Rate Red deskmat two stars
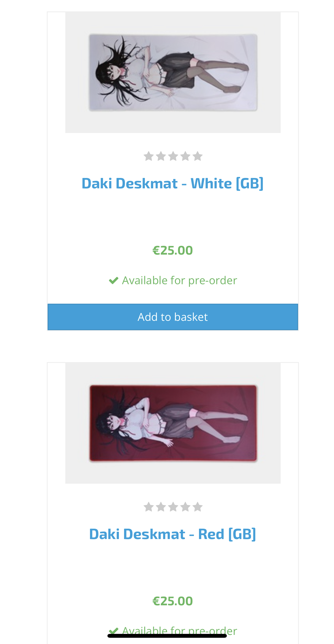Viewport: 334px width, 644px height. [161, 507]
